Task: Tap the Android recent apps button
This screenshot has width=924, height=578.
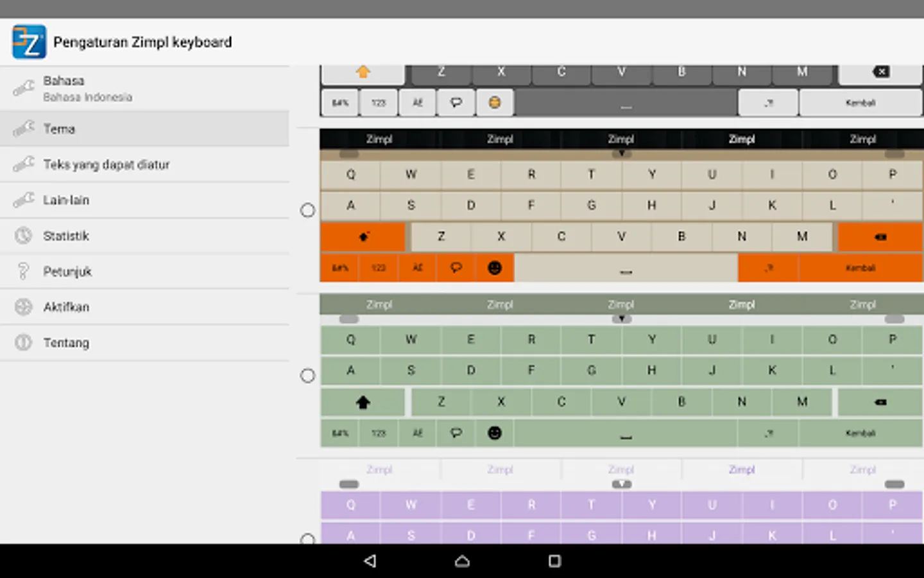Action: click(x=554, y=561)
